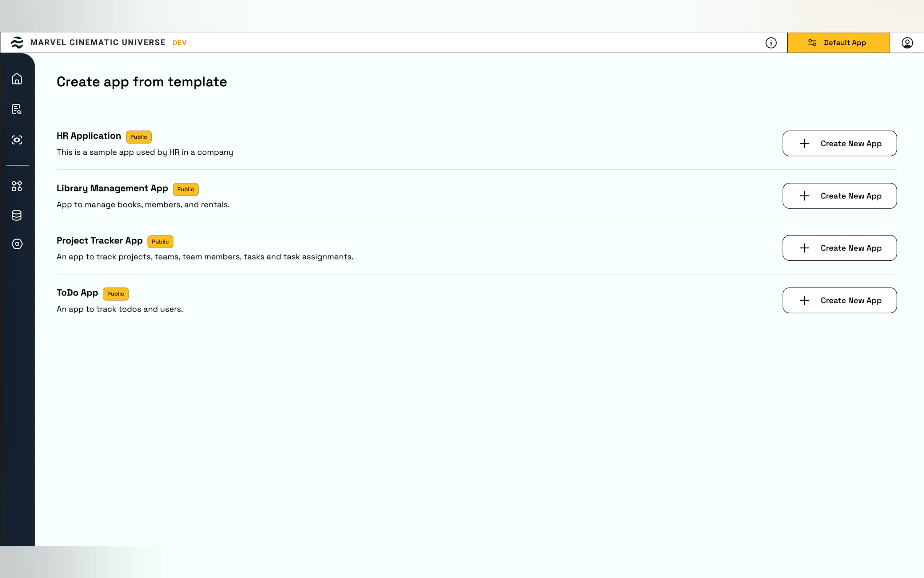
Task: Open the user profile icon
Action: click(907, 43)
